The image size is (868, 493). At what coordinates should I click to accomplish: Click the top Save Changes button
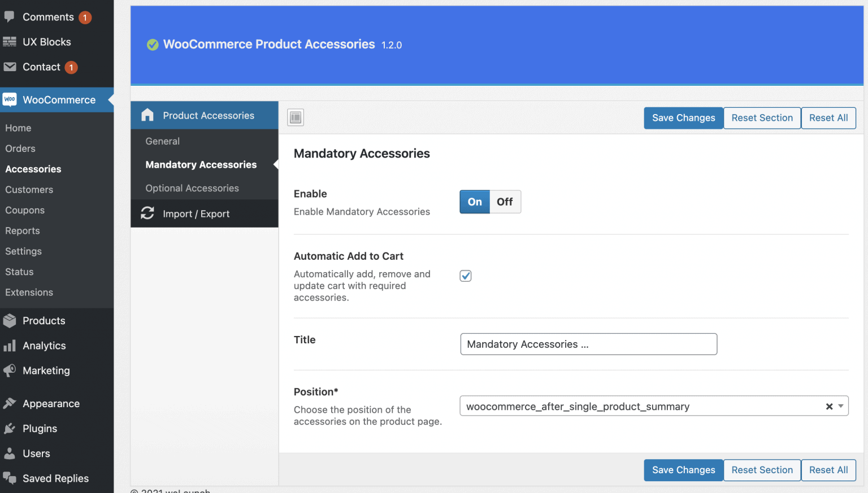click(x=683, y=118)
